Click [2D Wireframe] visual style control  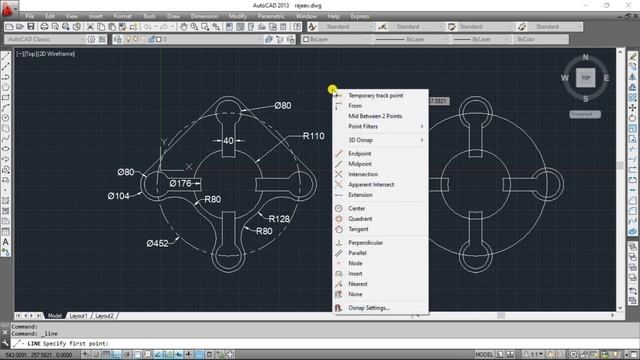(x=57, y=54)
